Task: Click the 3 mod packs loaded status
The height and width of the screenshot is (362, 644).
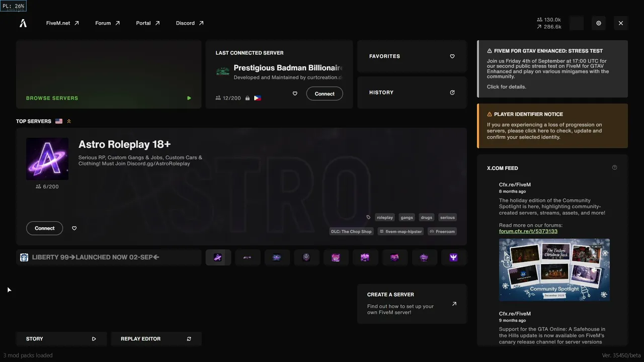Action: [28, 355]
